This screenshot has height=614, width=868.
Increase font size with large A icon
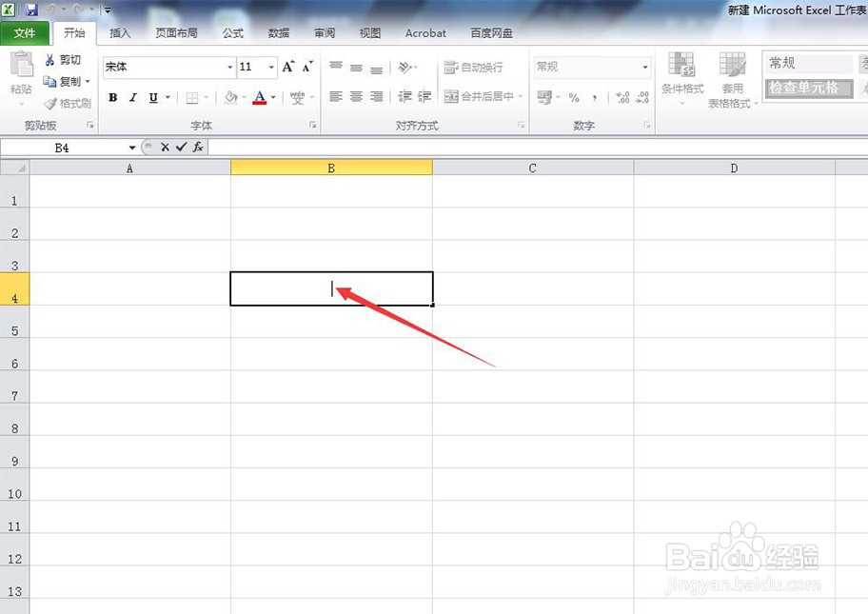point(287,67)
